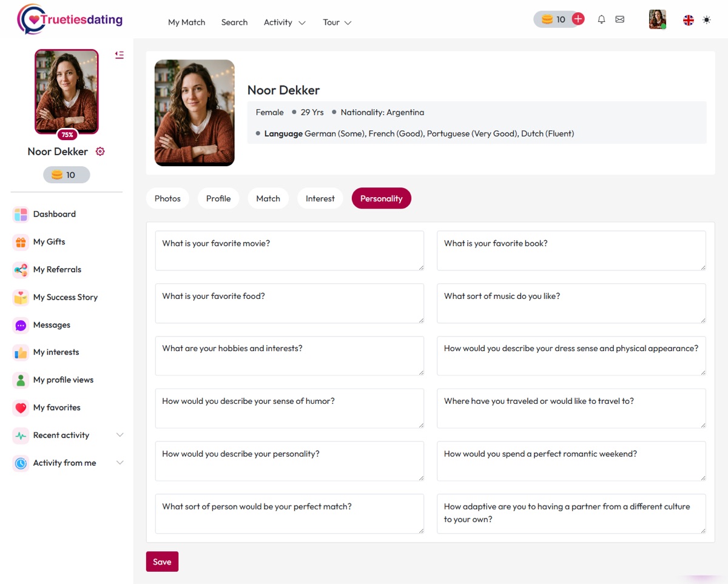Screen dimensions: 728x584
Task: Expand the Tour menu in navbar
Action: coord(337,22)
